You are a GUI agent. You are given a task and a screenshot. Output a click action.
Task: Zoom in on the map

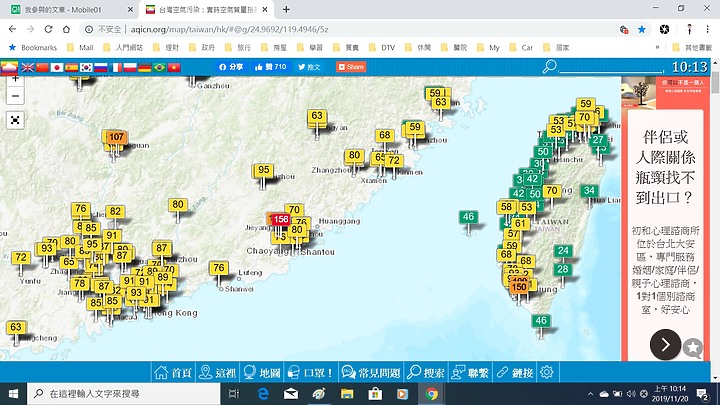(x=15, y=80)
